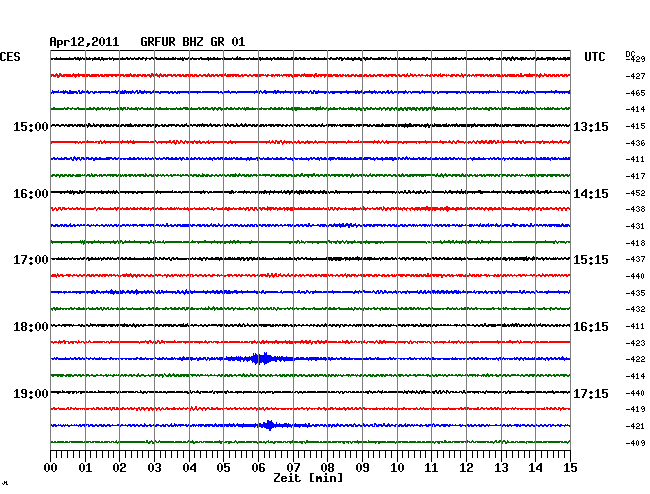
Task: Click the 14:15 UTC time label
Action: pos(591,194)
